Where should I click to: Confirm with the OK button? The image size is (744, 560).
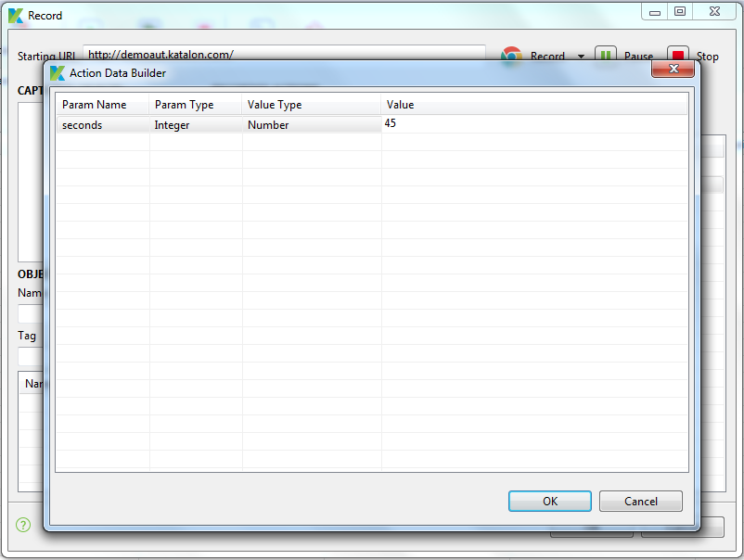[x=549, y=502]
